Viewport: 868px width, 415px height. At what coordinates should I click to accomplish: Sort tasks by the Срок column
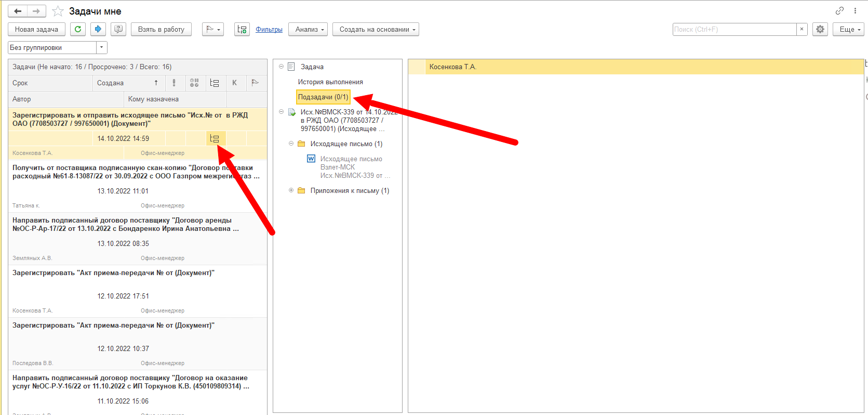[50, 83]
